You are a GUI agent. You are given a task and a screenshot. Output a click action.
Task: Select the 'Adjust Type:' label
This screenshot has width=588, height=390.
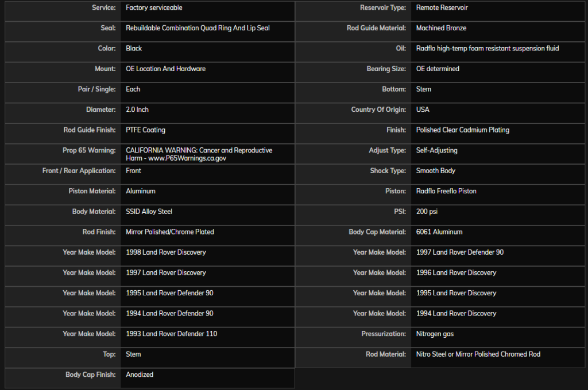[x=387, y=150]
